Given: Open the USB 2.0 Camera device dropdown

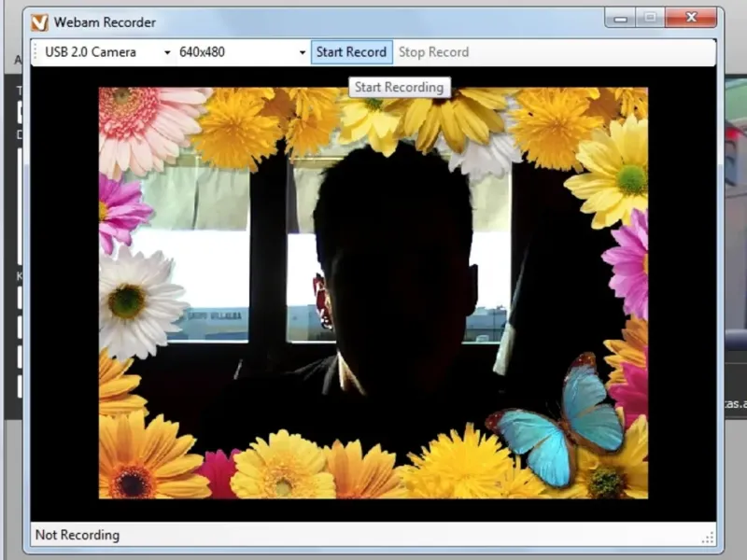Looking at the screenshot, I should coord(107,52).
